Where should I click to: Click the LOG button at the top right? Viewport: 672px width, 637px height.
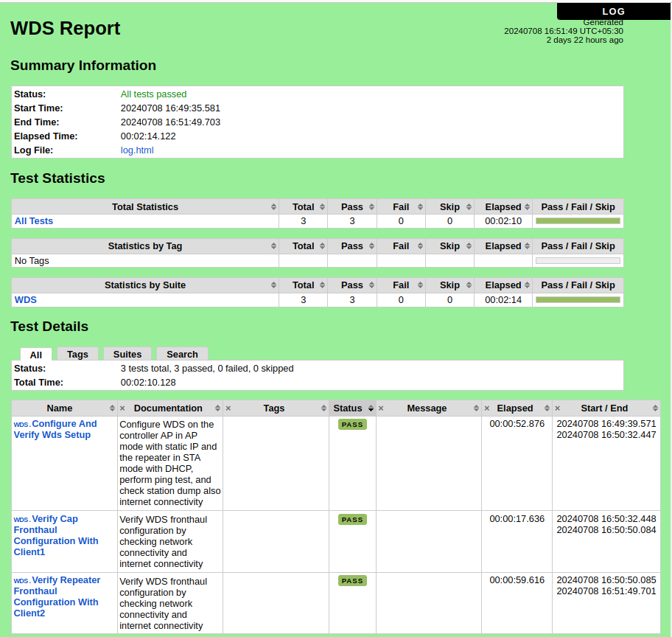(613, 11)
